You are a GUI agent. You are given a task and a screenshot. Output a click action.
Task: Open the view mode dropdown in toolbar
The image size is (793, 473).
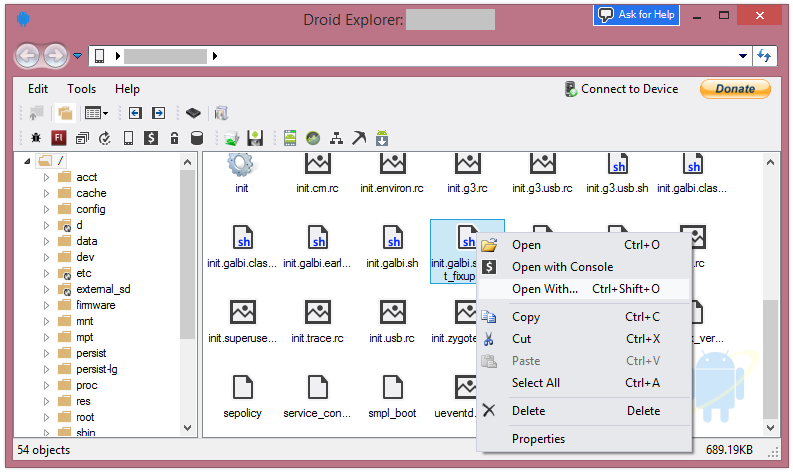click(x=97, y=113)
